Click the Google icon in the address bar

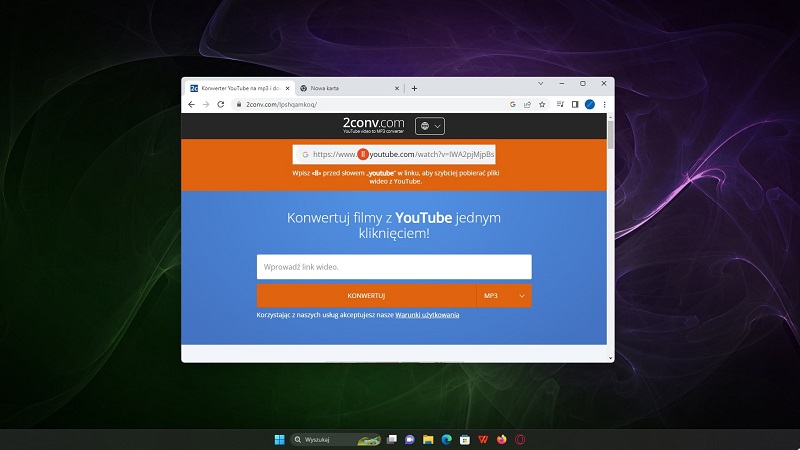point(513,105)
